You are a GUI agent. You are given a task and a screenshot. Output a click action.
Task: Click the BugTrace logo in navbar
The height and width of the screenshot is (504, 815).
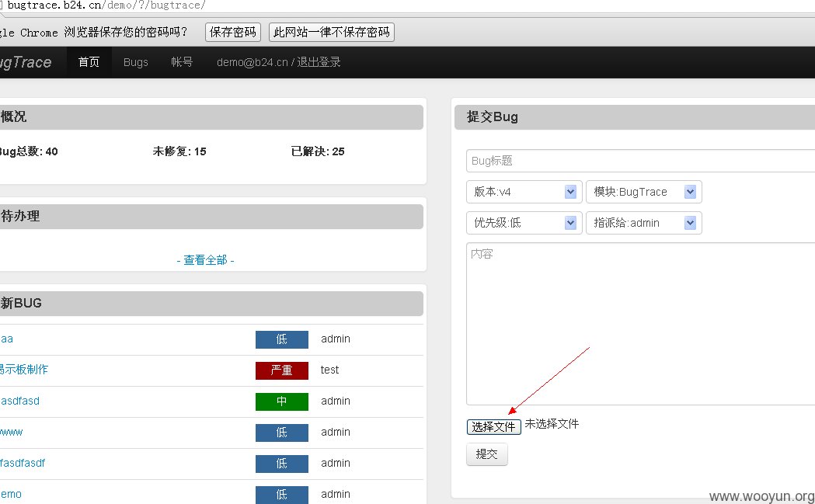click(26, 62)
